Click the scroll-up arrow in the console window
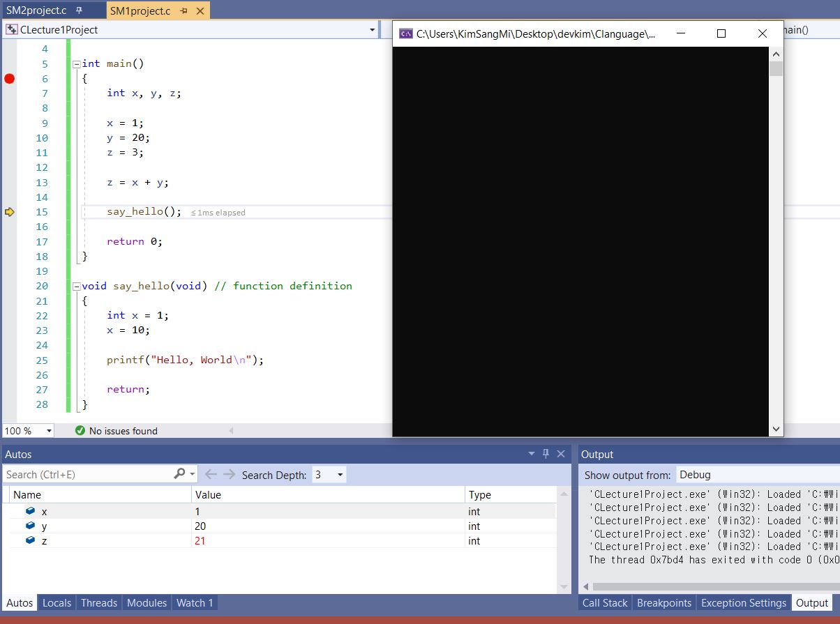 (776, 54)
